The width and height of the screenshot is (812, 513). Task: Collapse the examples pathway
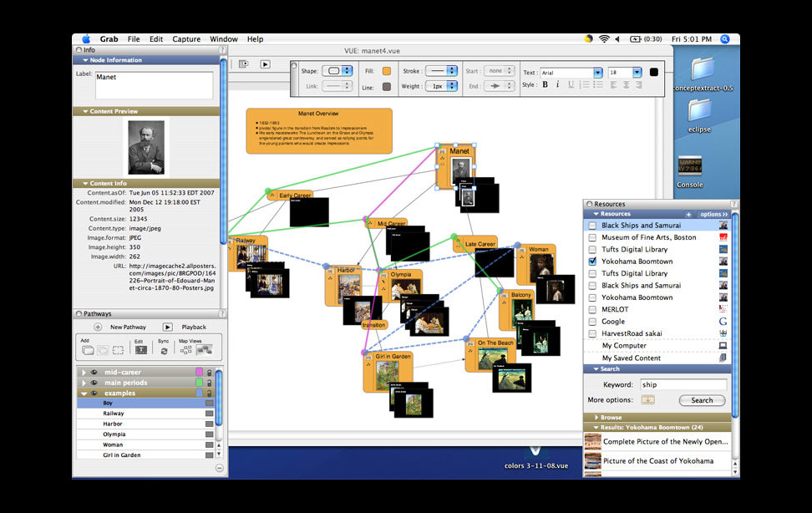point(84,394)
